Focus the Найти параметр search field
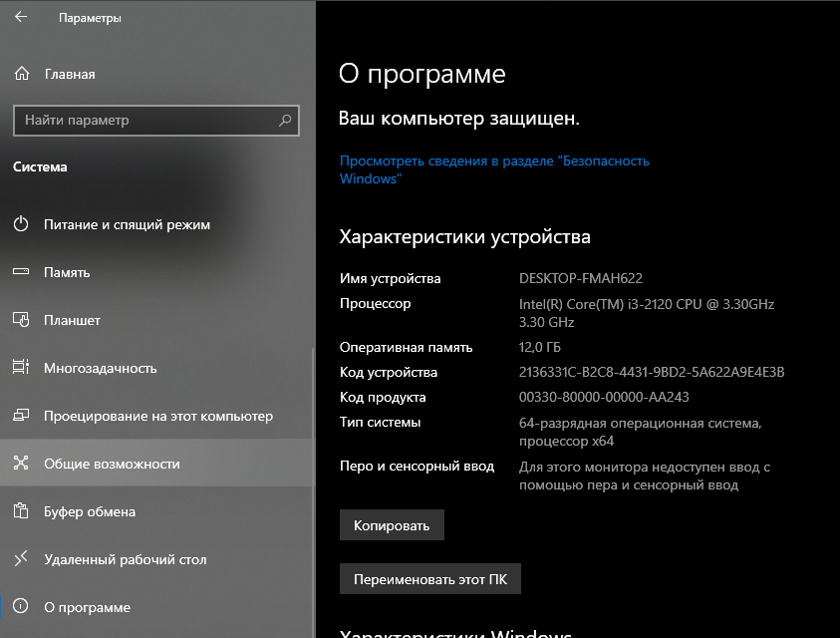The image size is (840, 638). 144,121
